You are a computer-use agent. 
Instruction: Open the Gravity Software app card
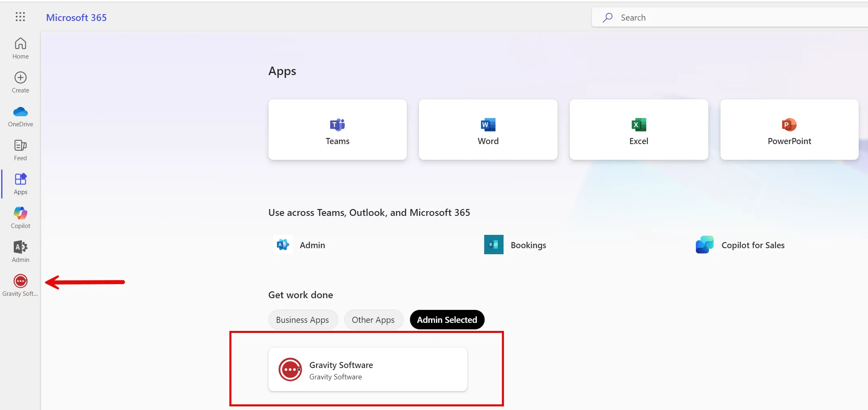pos(368,369)
